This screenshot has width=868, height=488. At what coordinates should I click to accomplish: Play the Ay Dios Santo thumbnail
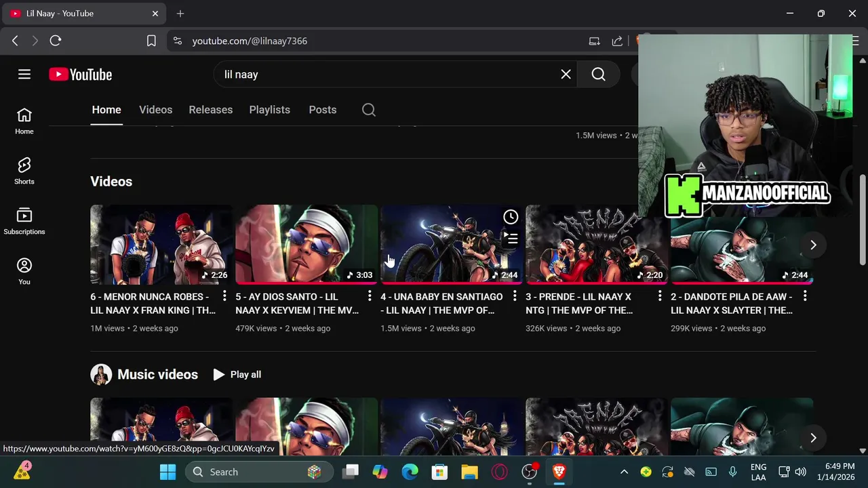tap(307, 245)
